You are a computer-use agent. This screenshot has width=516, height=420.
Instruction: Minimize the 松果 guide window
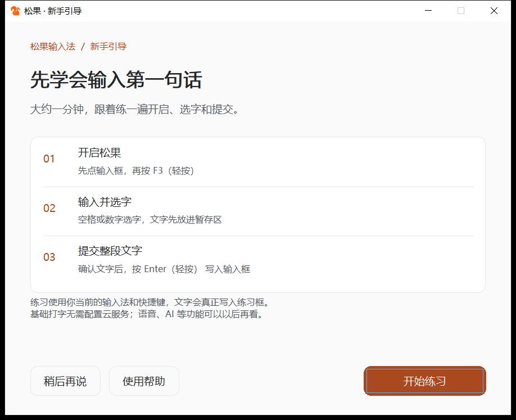click(x=428, y=11)
